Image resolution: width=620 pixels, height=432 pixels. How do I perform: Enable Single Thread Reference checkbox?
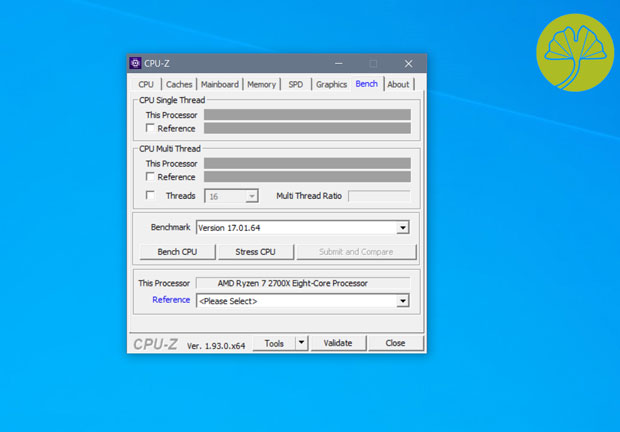pyautogui.click(x=151, y=129)
